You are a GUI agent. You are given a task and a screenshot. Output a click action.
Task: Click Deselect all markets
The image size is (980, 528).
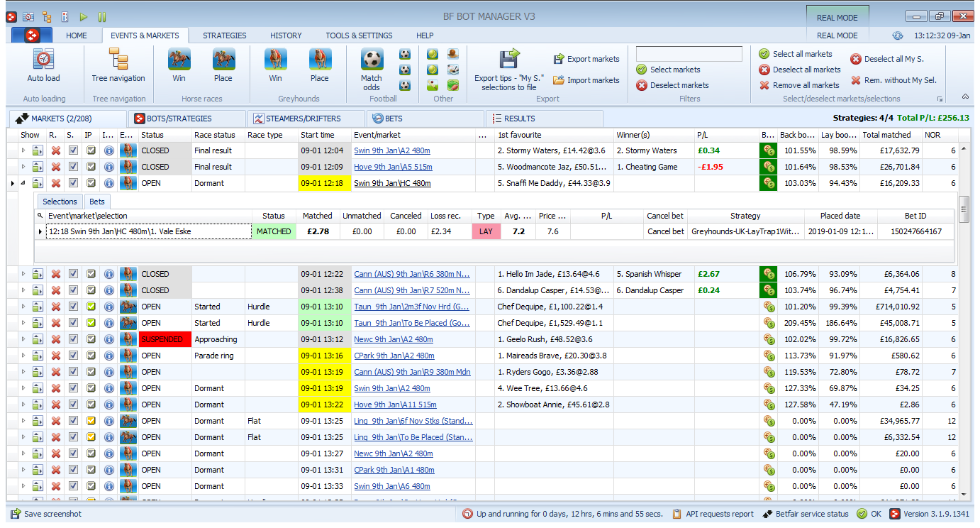point(800,70)
